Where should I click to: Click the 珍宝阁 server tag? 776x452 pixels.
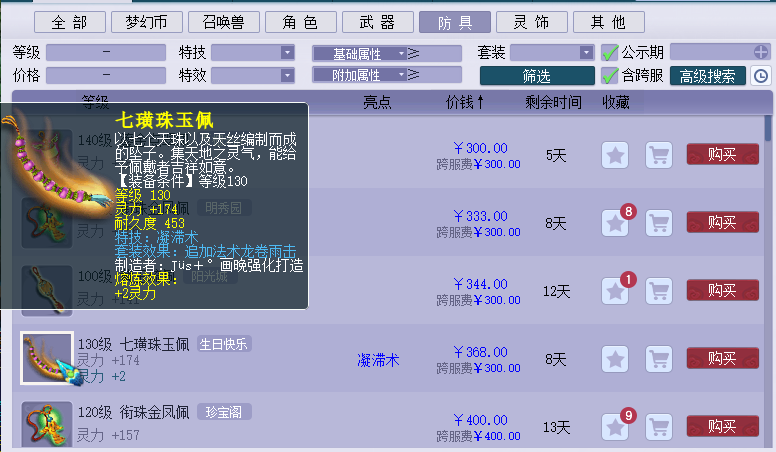tap(224, 412)
